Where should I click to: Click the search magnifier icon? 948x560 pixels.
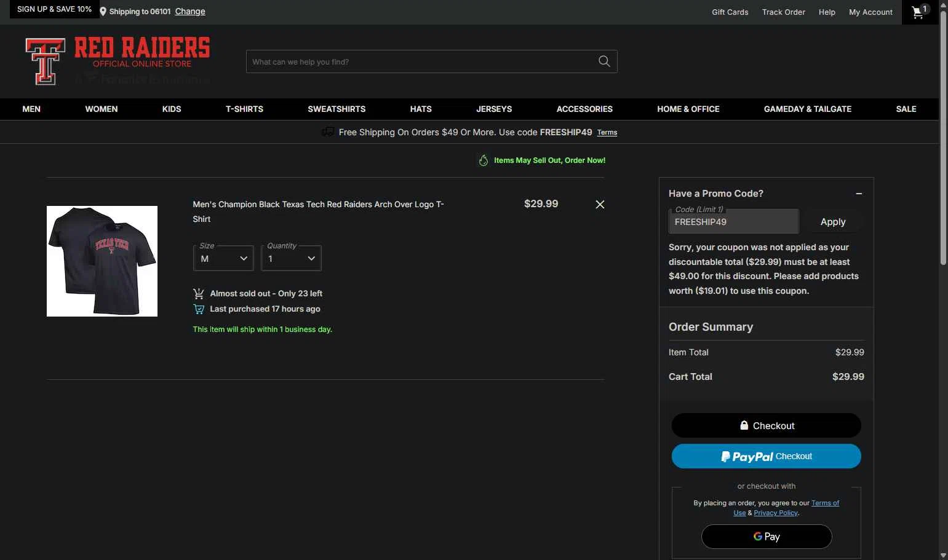(604, 61)
